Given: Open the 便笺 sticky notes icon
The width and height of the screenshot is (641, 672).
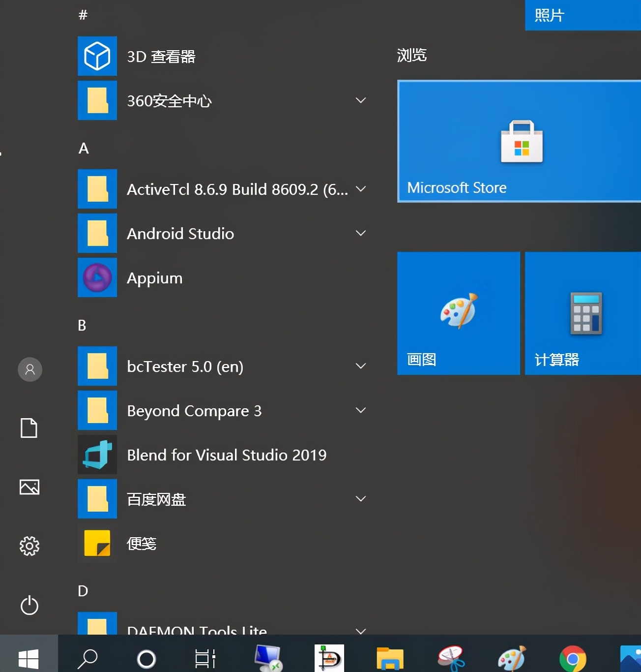Looking at the screenshot, I should click(x=97, y=543).
